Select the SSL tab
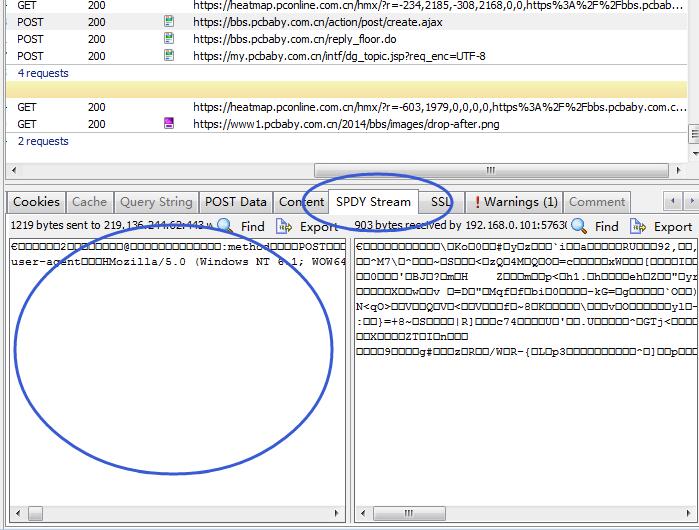Image resolution: width=699 pixels, height=530 pixels. point(440,202)
